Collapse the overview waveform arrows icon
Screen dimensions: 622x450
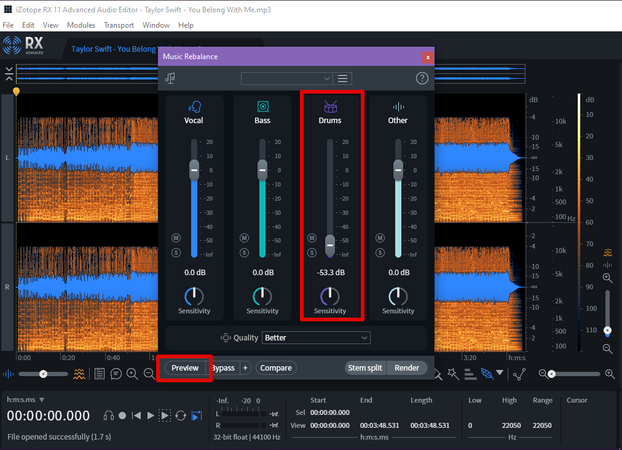(x=9, y=74)
